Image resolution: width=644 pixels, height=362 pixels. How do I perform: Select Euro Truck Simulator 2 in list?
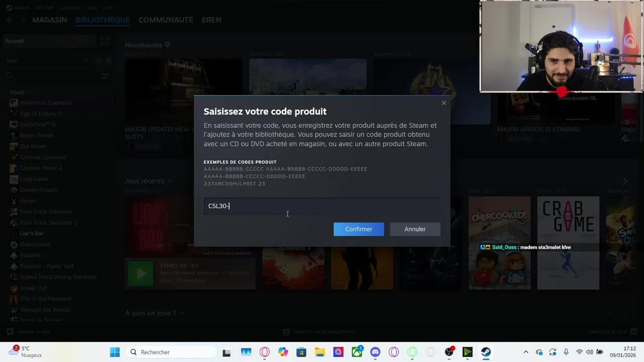click(x=48, y=223)
